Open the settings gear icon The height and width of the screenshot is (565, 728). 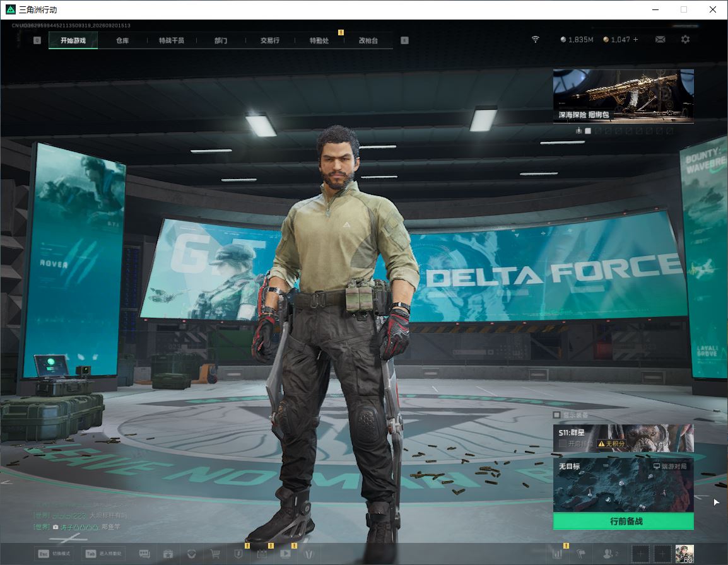pyautogui.click(x=685, y=40)
